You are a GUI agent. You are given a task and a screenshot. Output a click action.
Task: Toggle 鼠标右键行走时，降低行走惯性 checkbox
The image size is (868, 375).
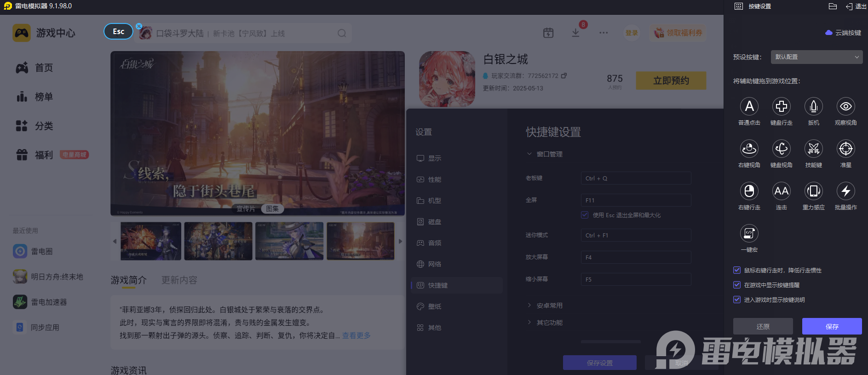pyautogui.click(x=737, y=270)
